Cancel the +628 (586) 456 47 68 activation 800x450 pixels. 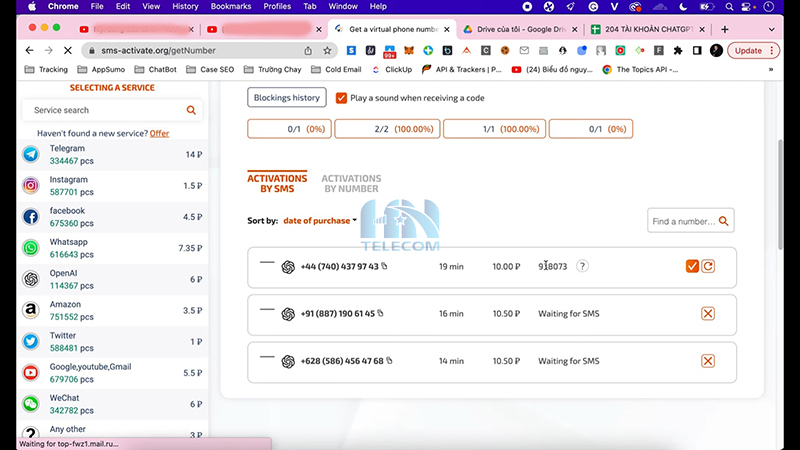[708, 361]
